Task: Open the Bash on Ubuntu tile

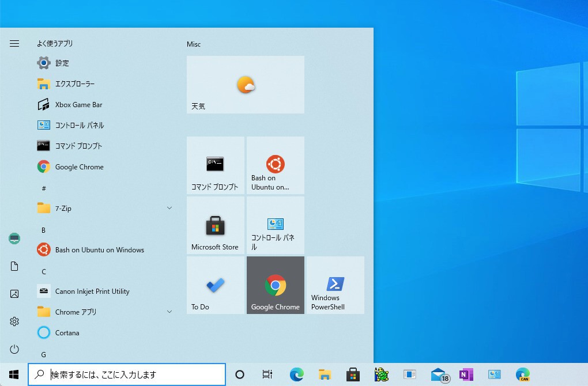Action: [275, 165]
